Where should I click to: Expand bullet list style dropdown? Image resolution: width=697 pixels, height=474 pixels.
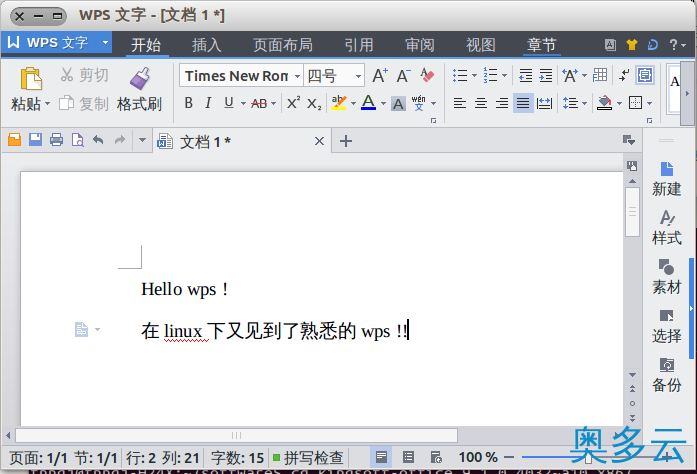tap(474, 76)
